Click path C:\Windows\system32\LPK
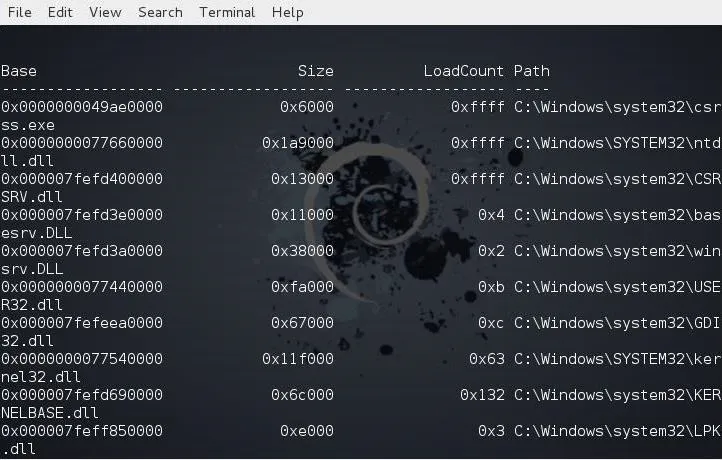This screenshot has width=722, height=460. coord(617,431)
